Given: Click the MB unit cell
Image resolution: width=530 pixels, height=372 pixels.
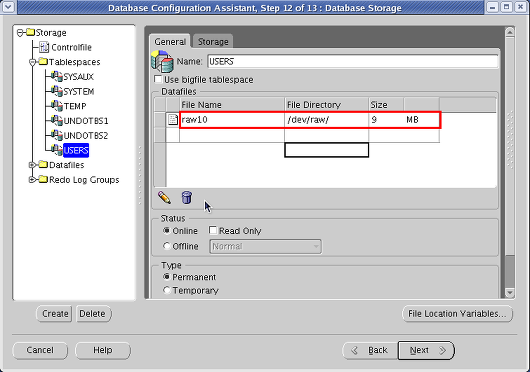Looking at the screenshot, I should click(422, 120).
